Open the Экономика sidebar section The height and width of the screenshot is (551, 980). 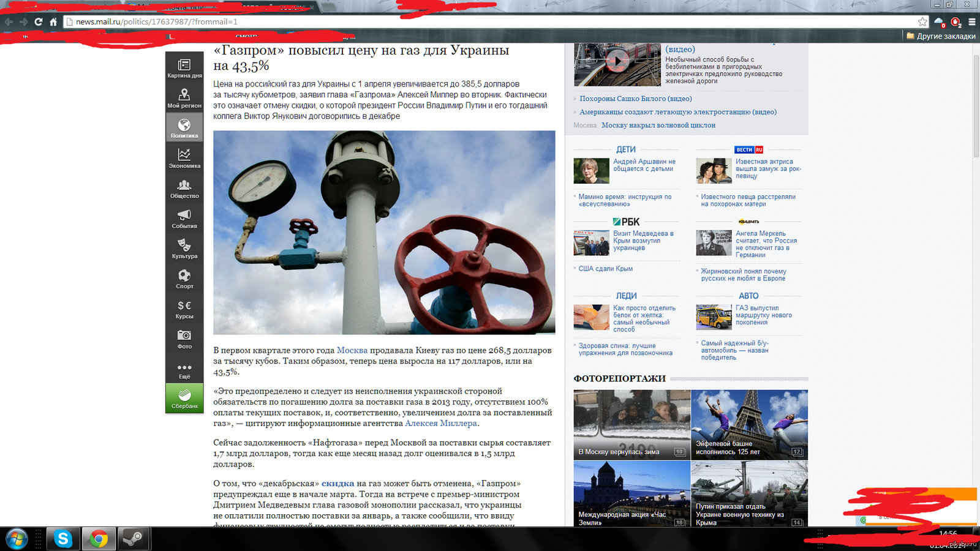pyautogui.click(x=184, y=157)
